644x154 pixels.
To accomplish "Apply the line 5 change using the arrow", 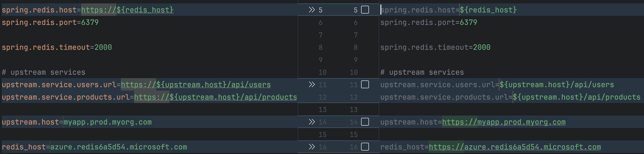I will click(312, 10).
